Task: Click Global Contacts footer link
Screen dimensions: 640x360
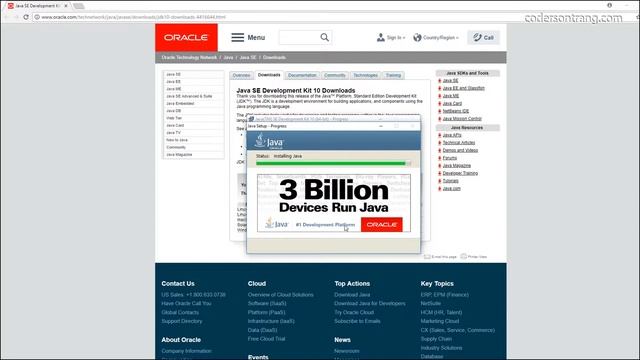Action: pyautogui.click(x=180, y=312)
